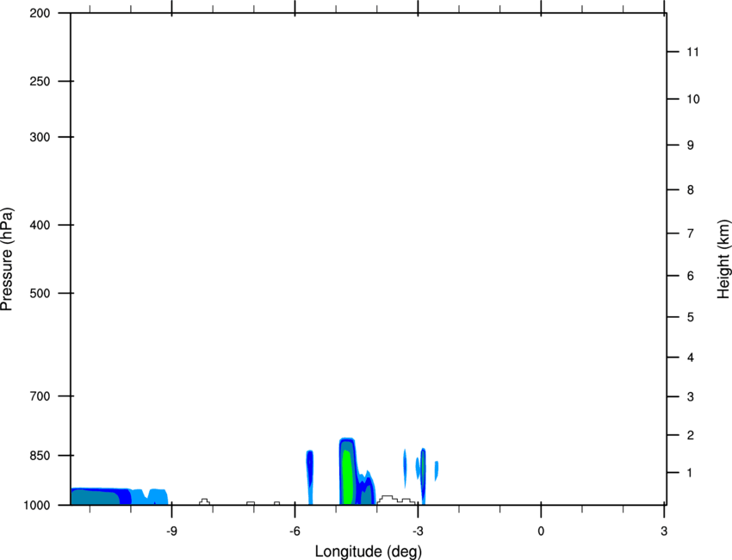Click the 8 km height label

pos(691,190)
